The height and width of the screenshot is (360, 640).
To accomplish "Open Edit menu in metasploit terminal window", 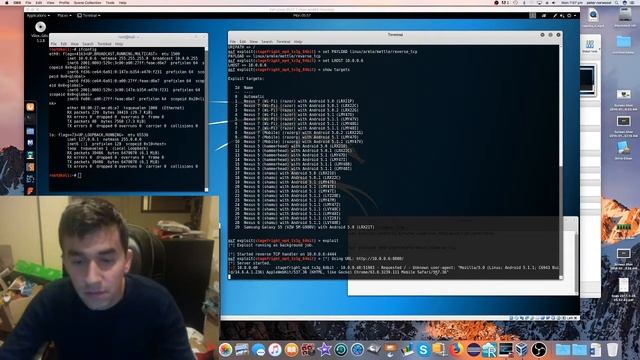I will (242, 42).
